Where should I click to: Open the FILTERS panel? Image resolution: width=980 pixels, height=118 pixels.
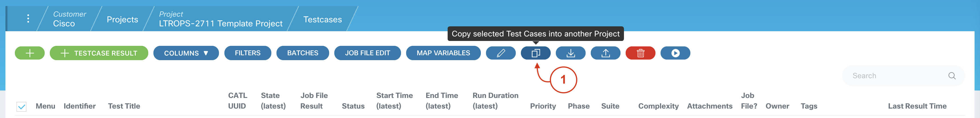pos(247,53)
